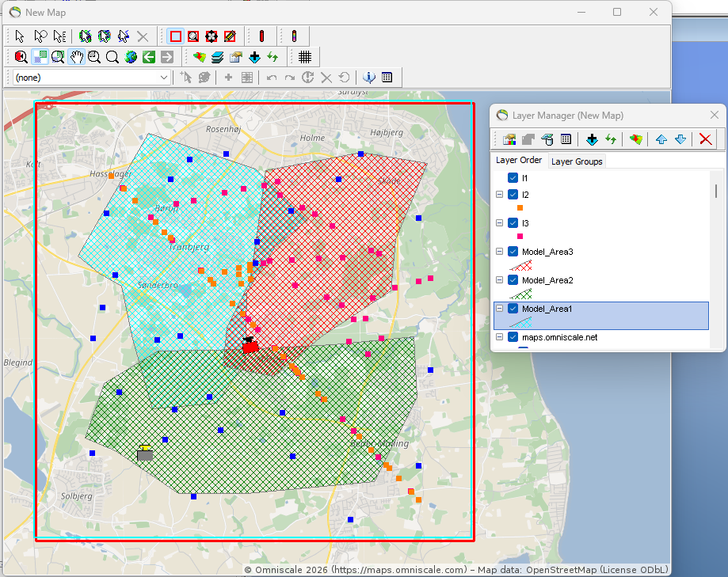Image resolution: width=728 pixels, height=577 pixels.
Task: Switch to the Layer Groups tab
Action: click(577, 161)
